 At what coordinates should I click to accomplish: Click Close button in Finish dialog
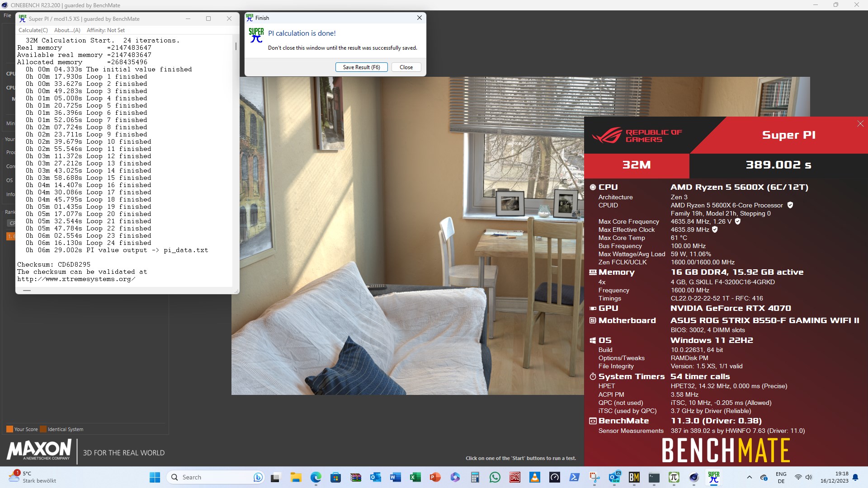coord(406,67)
